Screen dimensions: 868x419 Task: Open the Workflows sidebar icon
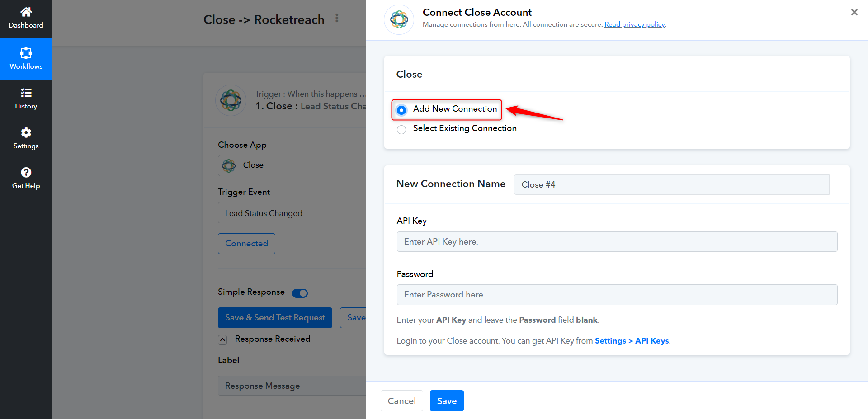26,53
